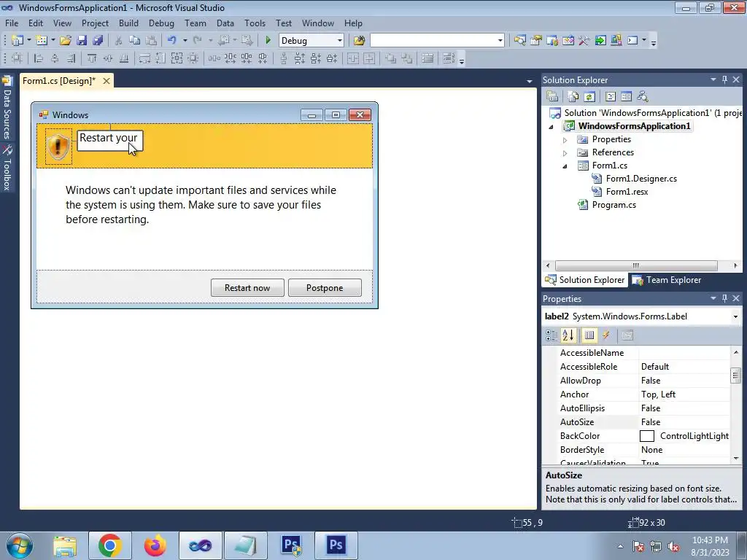Click the Events lightning bolt icon
The height and width of the screenshot is (560, 747).
(x=606, y=335)
